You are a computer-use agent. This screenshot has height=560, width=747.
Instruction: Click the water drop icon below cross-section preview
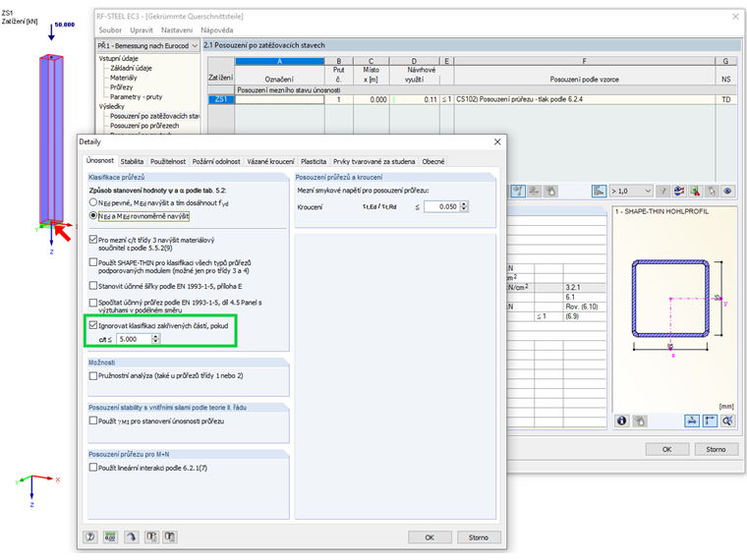(640, 420)
